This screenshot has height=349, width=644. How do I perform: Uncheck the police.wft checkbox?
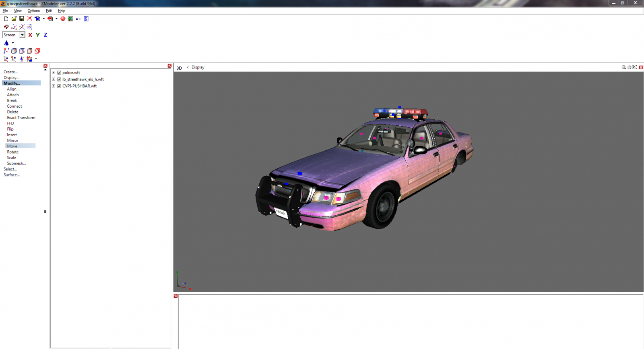[x=59, y=73]
